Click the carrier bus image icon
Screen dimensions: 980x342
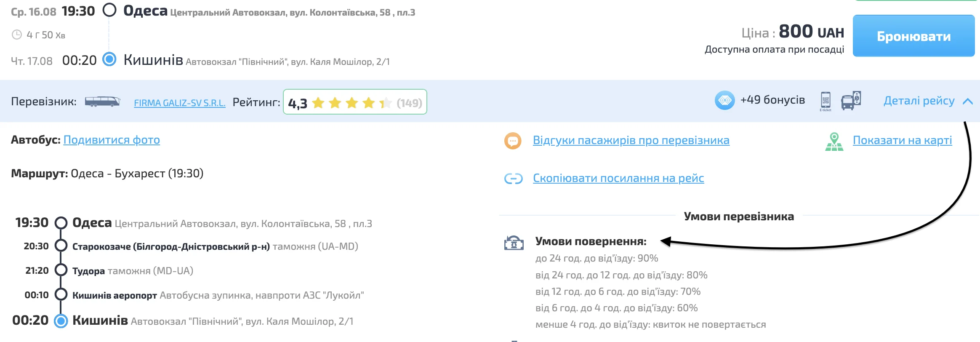click(102, 102)
